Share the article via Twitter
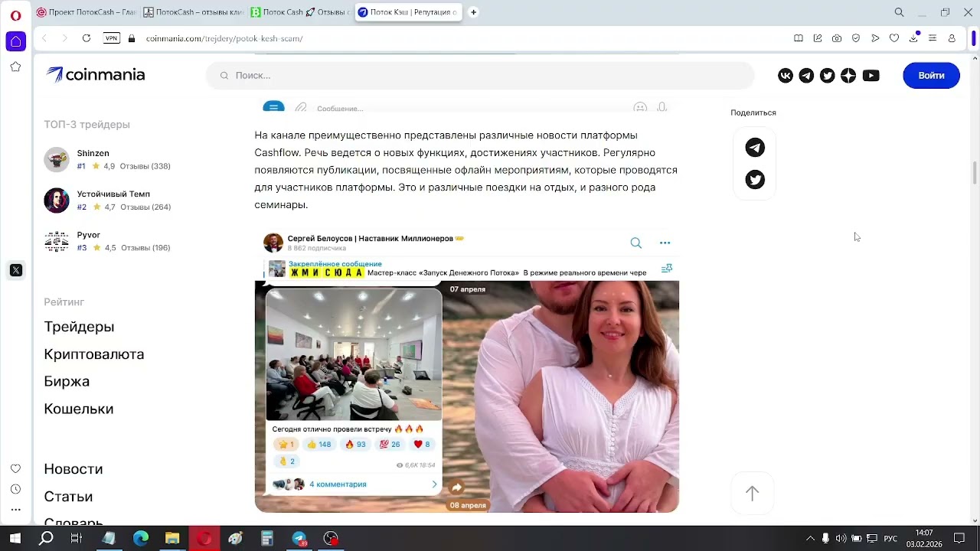Screen dimensions: 980x551 click(755, 180)
